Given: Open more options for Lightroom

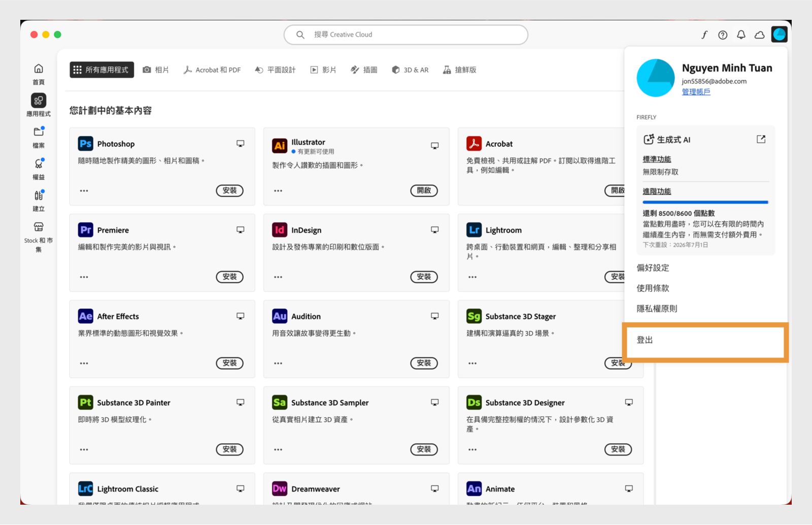Looking at the screenshot, I should pyautogui.click(x=472, y=277).
